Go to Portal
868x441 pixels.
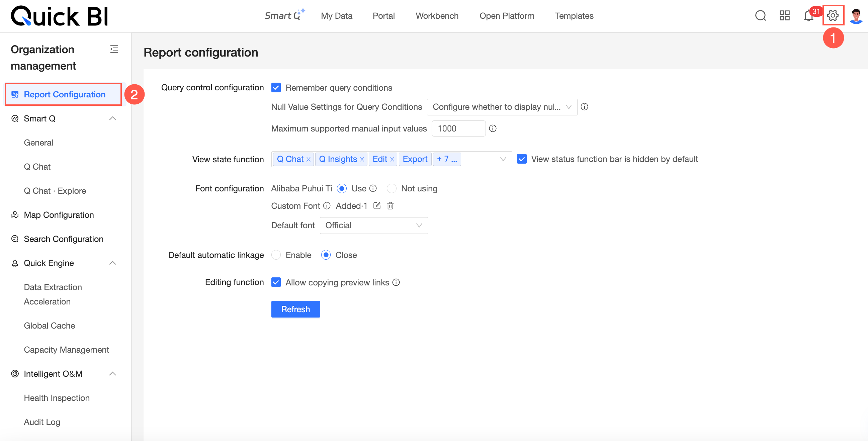tap(383, 16)
